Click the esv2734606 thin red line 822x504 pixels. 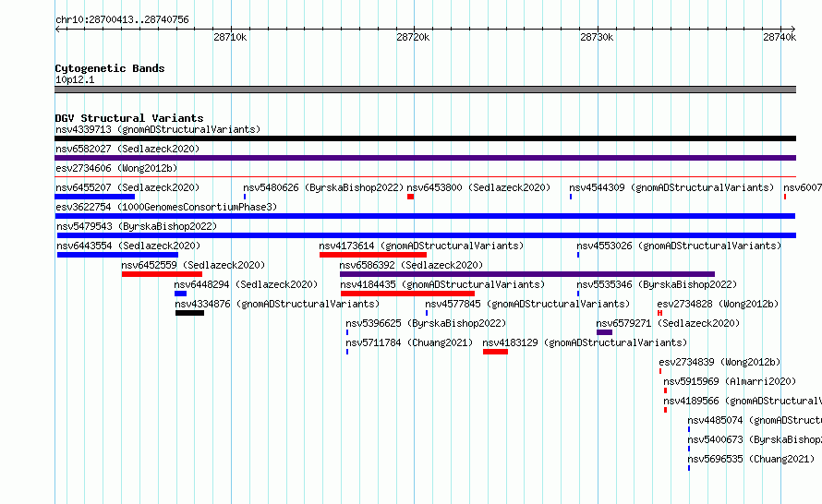click(x=425, y=177)
